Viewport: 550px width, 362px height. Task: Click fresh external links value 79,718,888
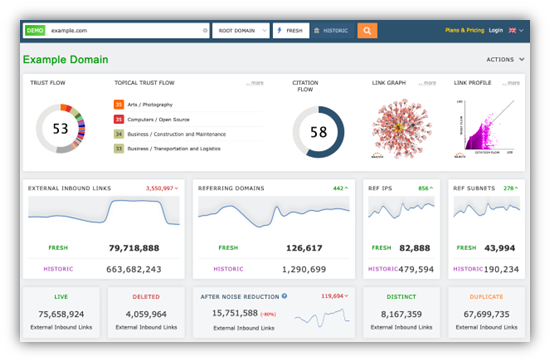point(134,248)
